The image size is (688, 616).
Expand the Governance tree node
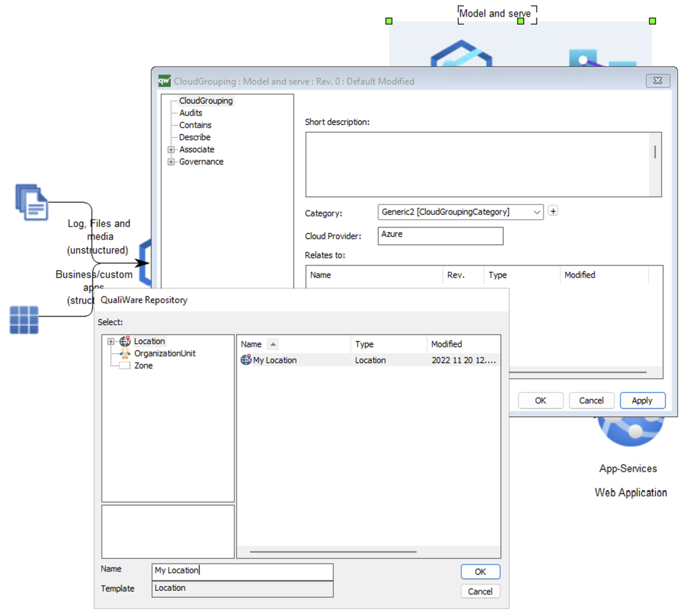click(x=172, y=162)
